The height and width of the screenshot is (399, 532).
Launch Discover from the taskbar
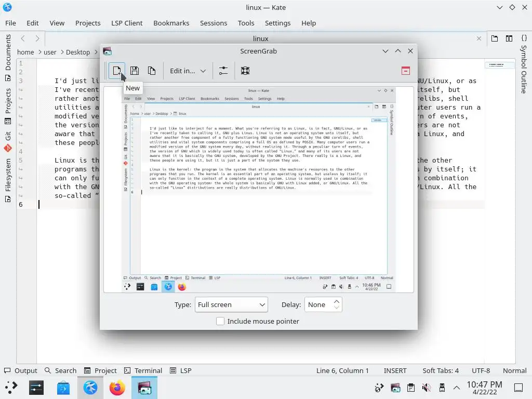coord(63,388)
